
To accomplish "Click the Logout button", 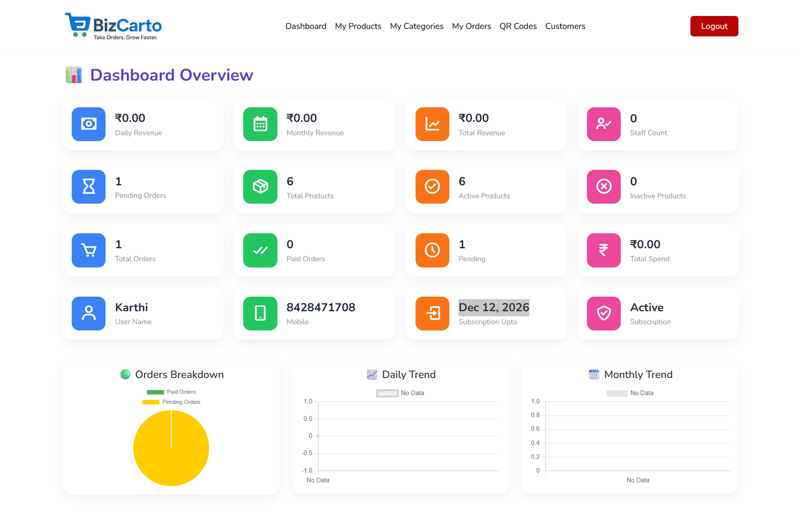I will click(x=714, y=26).
